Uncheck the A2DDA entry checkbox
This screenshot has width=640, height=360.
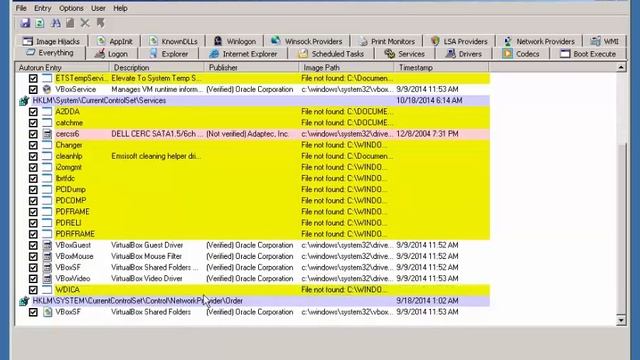coord(33,112)
